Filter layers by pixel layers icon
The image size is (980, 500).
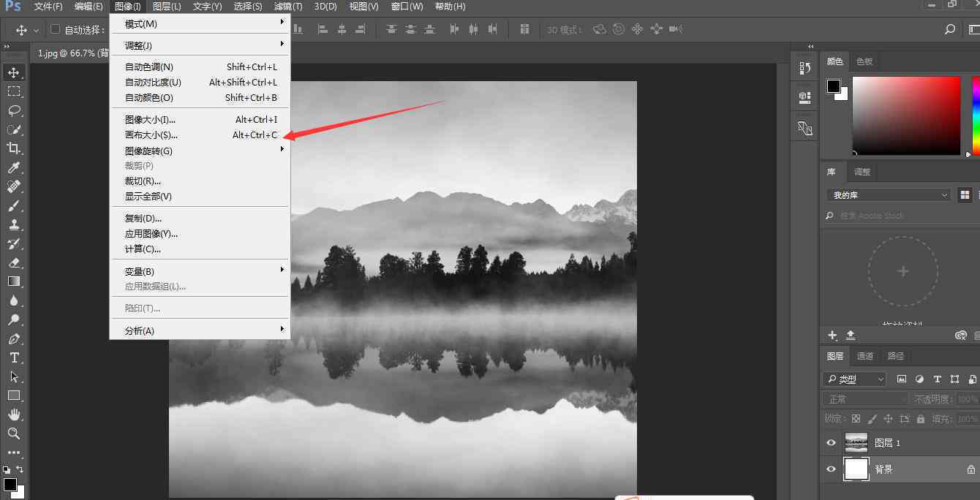(902, 379)
